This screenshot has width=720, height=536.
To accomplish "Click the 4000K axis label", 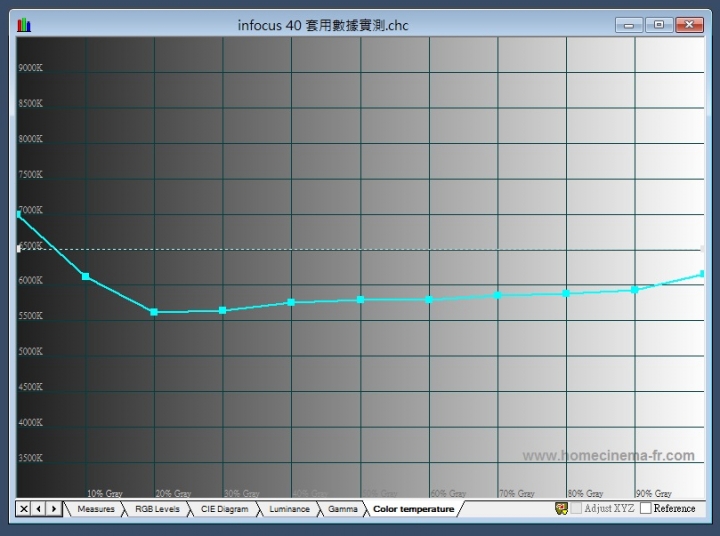I will click(30, 422).
